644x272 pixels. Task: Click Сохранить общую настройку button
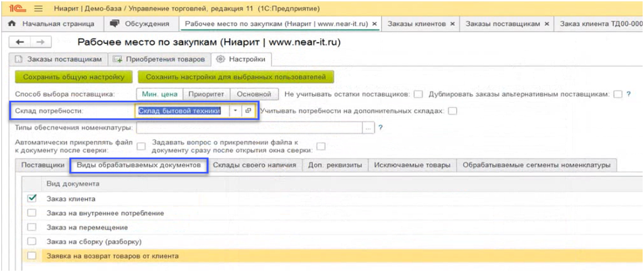point(74,77)
